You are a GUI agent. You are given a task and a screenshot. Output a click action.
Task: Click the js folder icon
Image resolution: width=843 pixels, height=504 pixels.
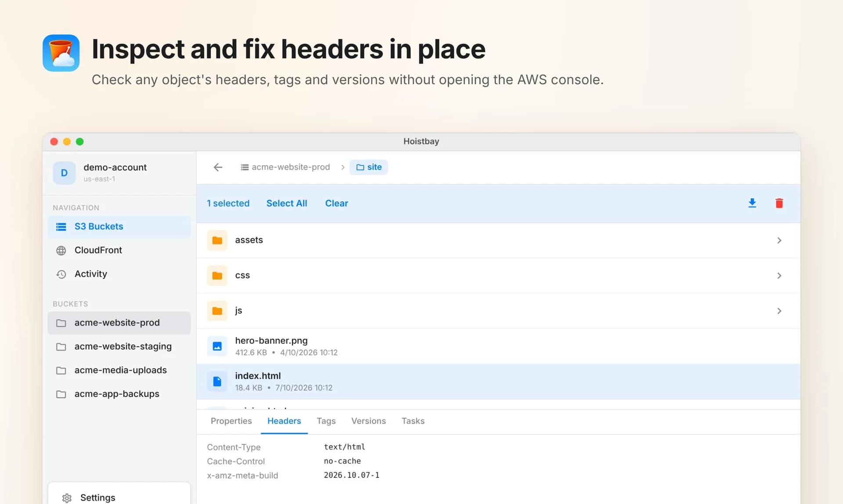[x=217, y=311]
